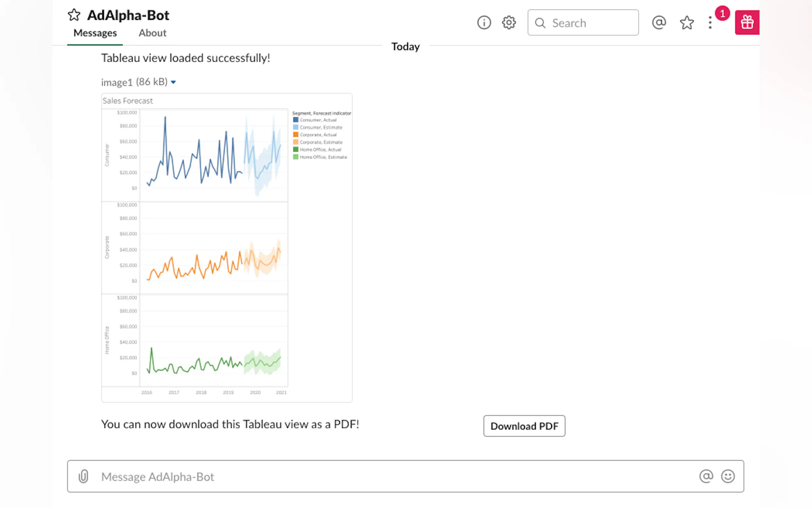Collapse the image1 attachment using the arrow
Image resolution: width=812 pixels, height=508 pixels.
tap(173, 82)
